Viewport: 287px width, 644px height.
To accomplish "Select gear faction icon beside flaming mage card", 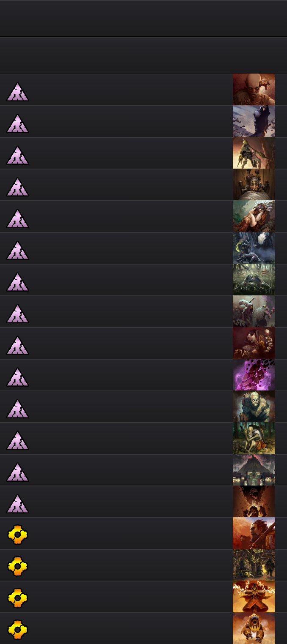I will 17,598.
